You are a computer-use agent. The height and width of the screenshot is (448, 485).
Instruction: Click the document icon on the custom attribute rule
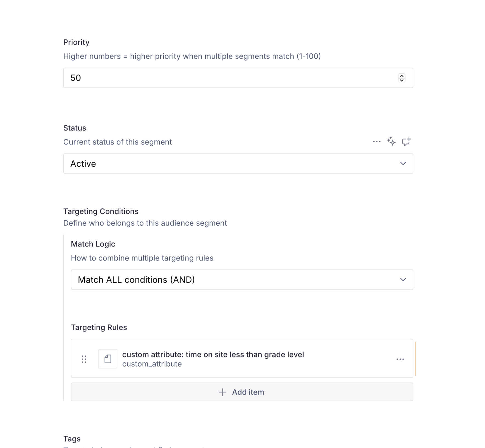(108, 359)
